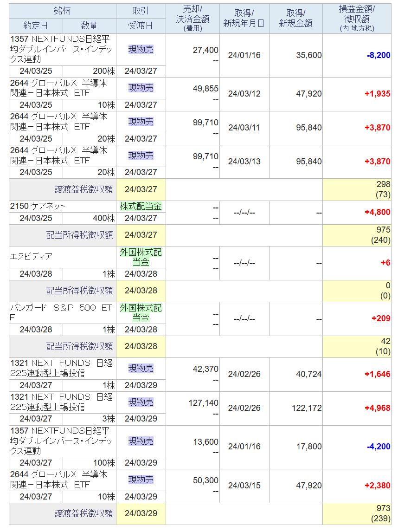
Task: Click the loss amount -8,200
Action: pos(379,55)
